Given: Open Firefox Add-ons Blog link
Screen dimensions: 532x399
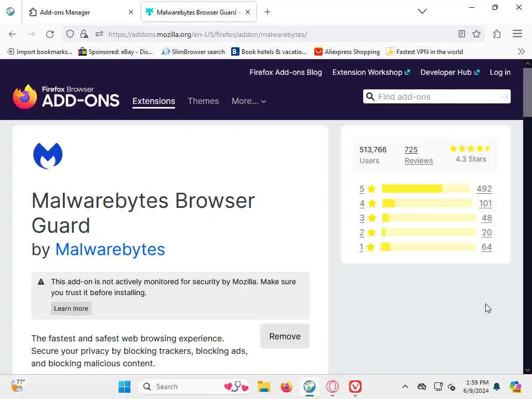Looking at the screenshot, I should tap(286, 72).
